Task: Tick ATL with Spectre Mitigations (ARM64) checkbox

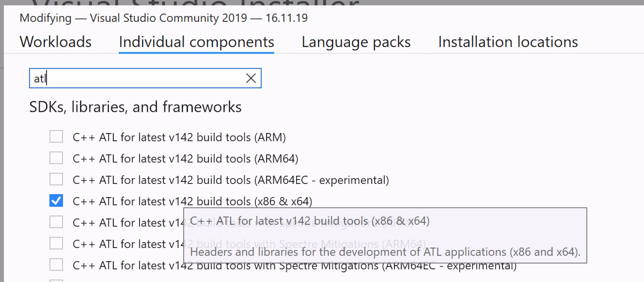Action: [56, 243]
